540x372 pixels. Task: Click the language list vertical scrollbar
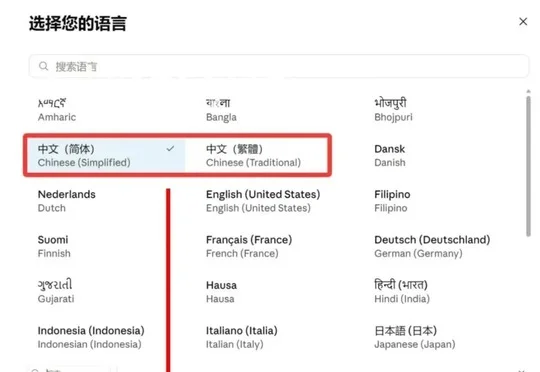click(528, 166)
